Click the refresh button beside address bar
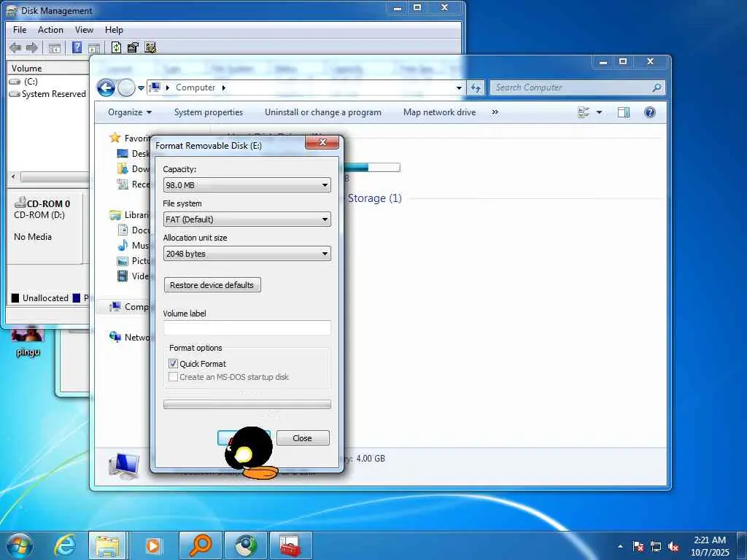The width and height of the screenshot is (747, 560). pyautogui.click(x=476, y=87)
